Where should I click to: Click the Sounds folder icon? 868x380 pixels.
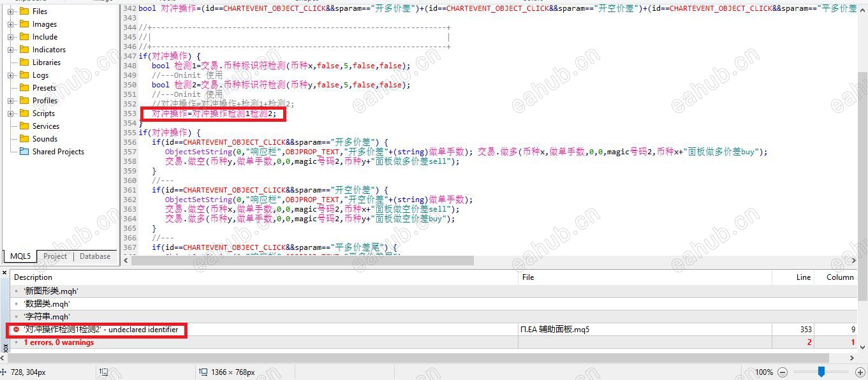point(24,138)
